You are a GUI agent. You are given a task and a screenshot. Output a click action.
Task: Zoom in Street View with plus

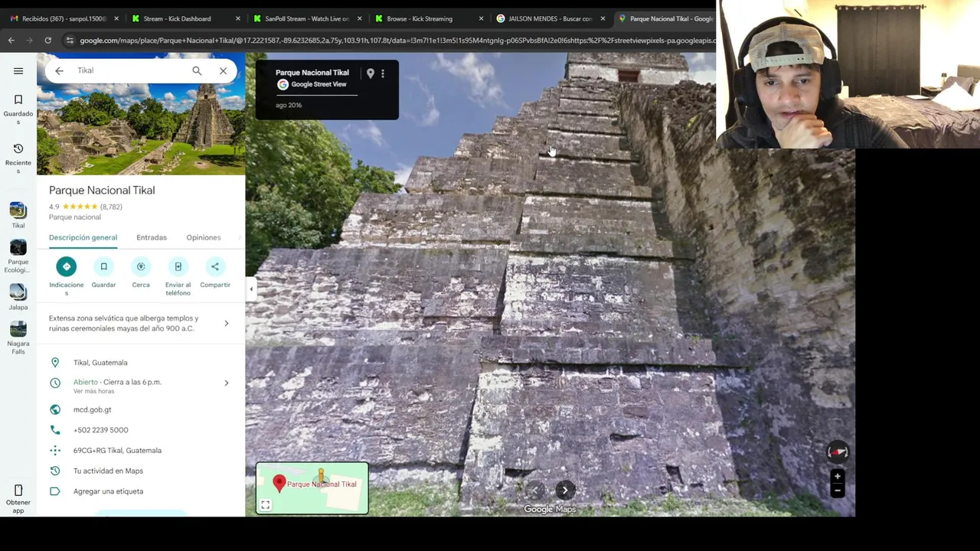837,476
